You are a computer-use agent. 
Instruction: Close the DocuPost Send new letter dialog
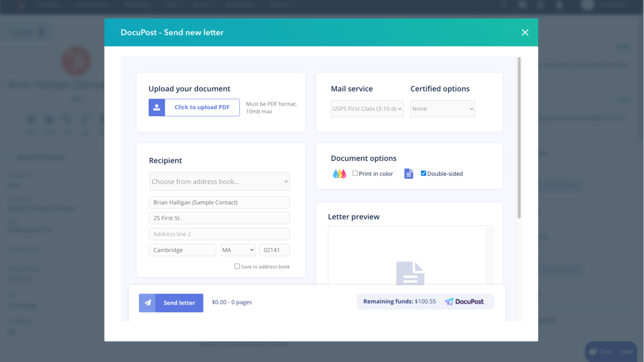(525, 32)
